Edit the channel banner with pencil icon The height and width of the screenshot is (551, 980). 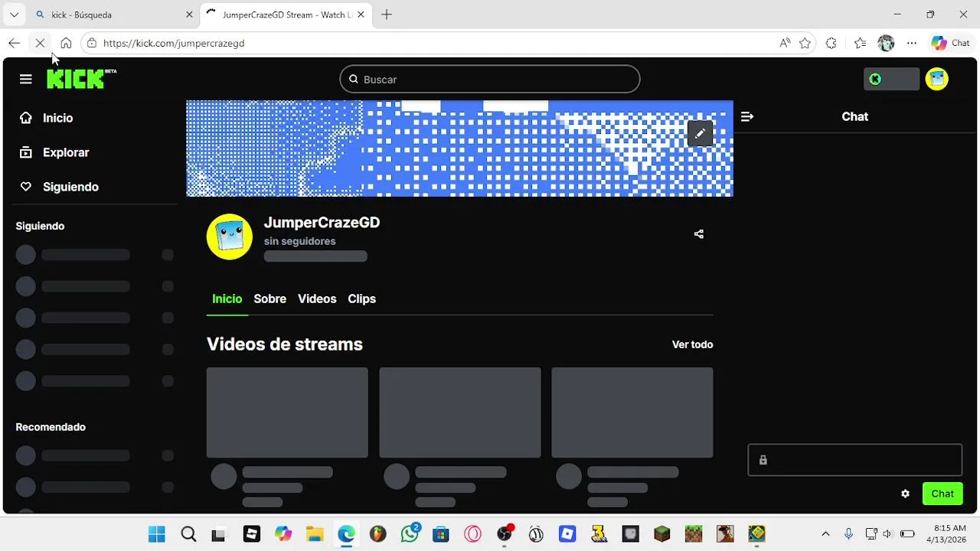click(x=700, y=133)
